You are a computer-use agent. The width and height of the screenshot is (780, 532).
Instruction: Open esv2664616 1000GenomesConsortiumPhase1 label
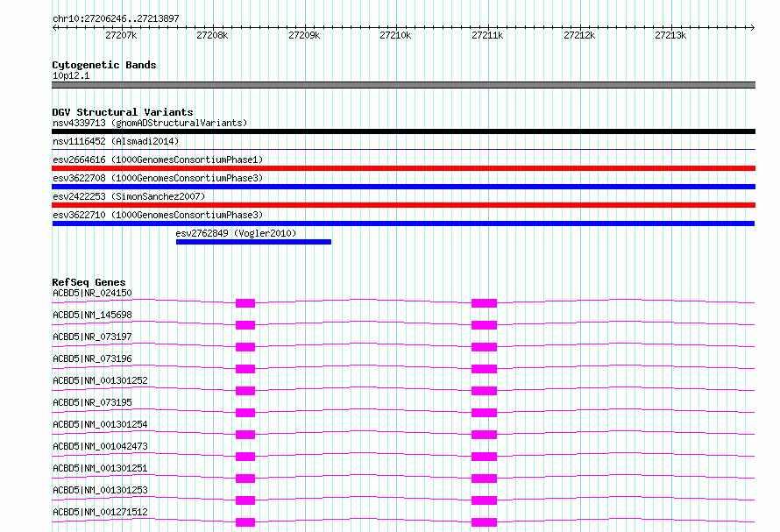(x=158, y=160)
